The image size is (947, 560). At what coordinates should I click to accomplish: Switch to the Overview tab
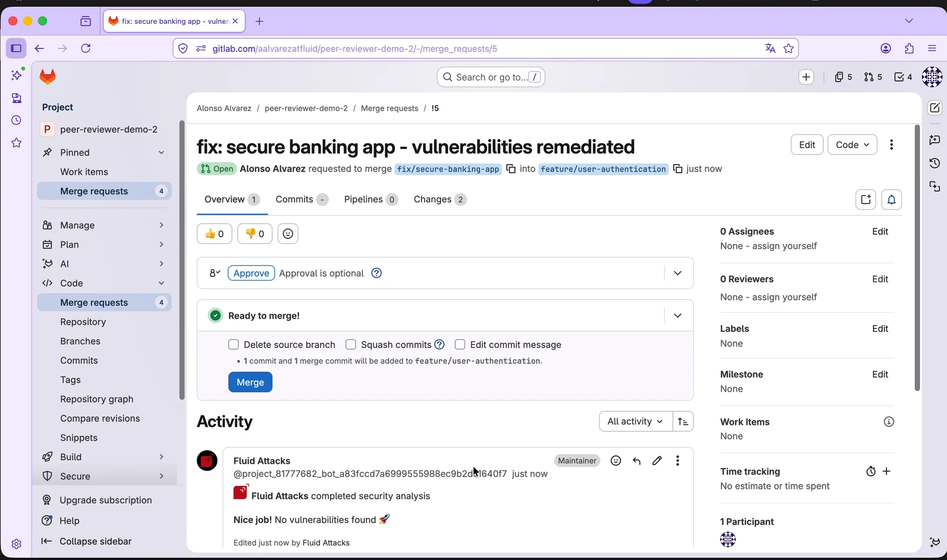tap(232, 200)
